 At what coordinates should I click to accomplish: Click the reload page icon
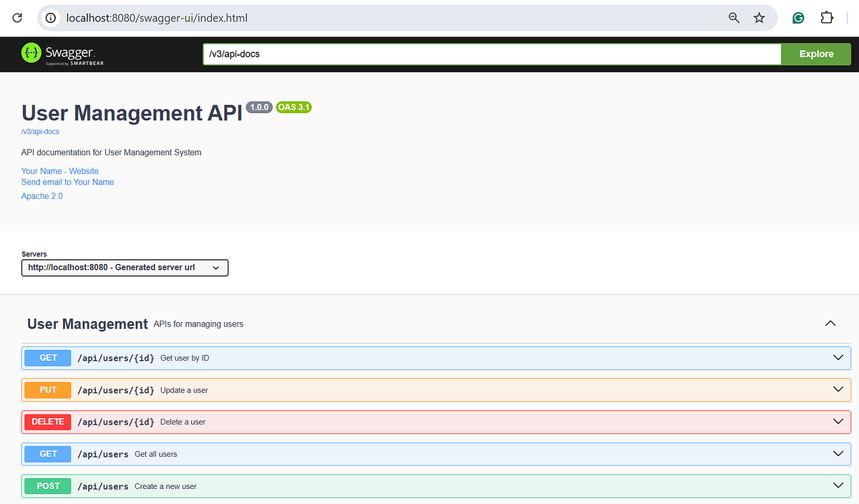tap(17, 17)
